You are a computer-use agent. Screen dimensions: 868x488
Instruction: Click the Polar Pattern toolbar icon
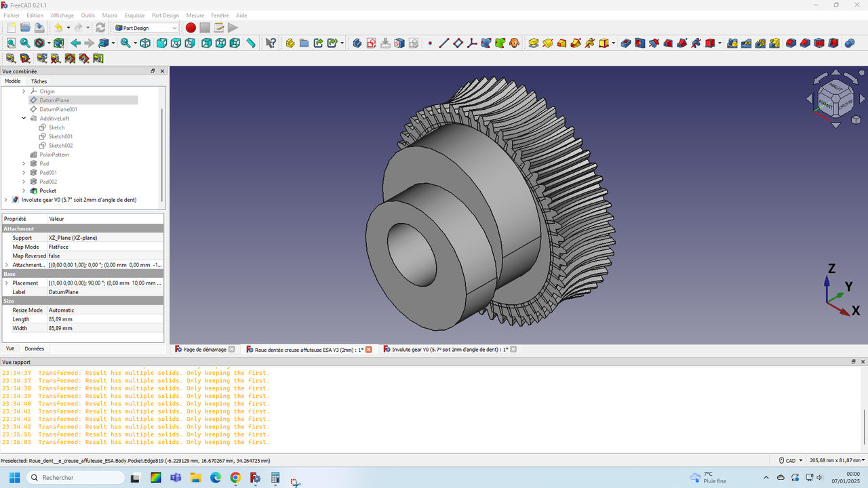click(x=761, y=43)
